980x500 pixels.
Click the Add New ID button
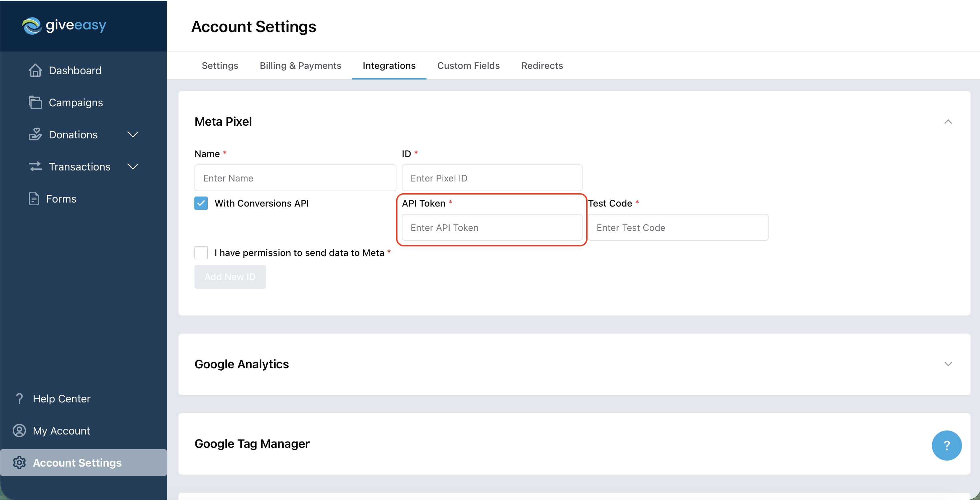point(230,277)
